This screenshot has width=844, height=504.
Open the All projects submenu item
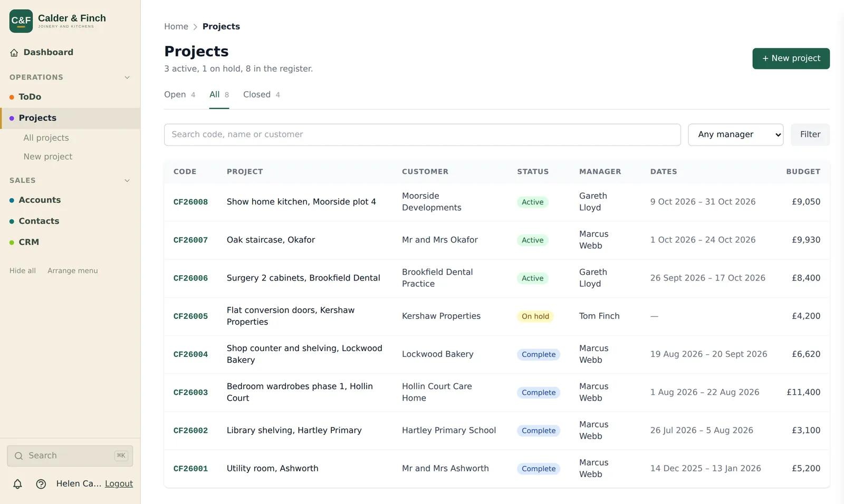coord(46,138)
